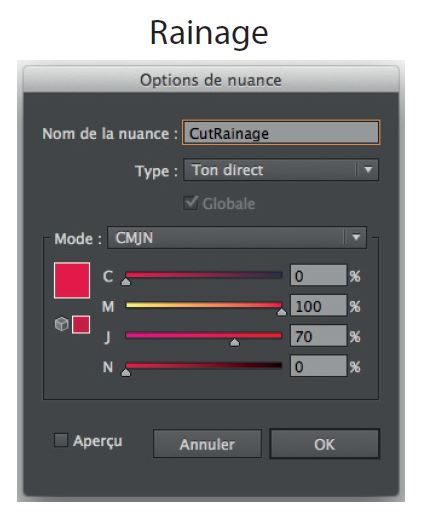Click the arrow on the Mode combo box
The image size is (427, 524).
coord(356,238)
